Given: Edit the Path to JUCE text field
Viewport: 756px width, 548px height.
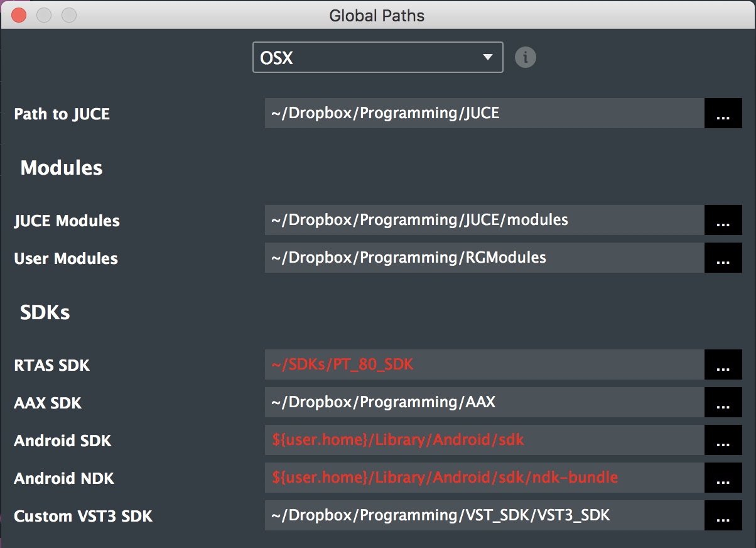Looking at the screenshot, I should coord(483,114).
